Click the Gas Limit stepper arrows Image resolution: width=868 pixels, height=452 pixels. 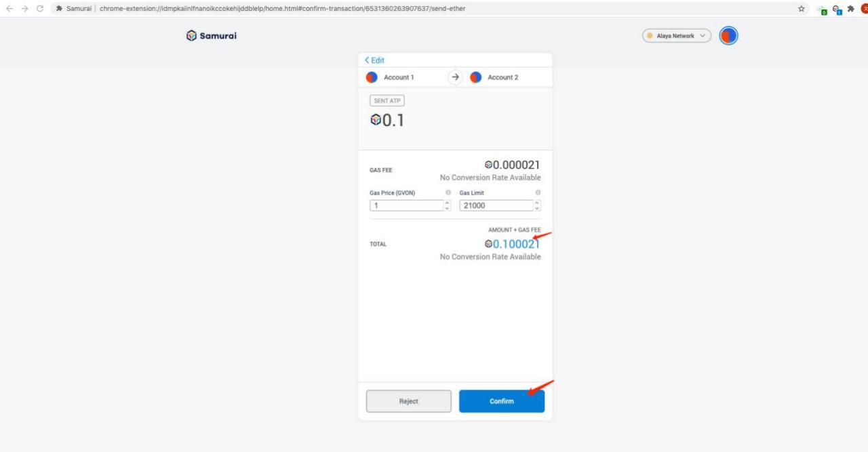[537, 206]
